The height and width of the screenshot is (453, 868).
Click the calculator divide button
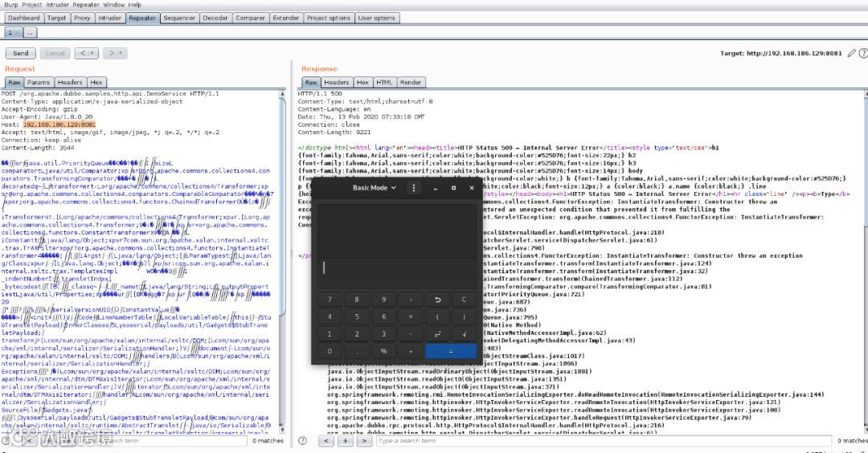coord(411,300)
